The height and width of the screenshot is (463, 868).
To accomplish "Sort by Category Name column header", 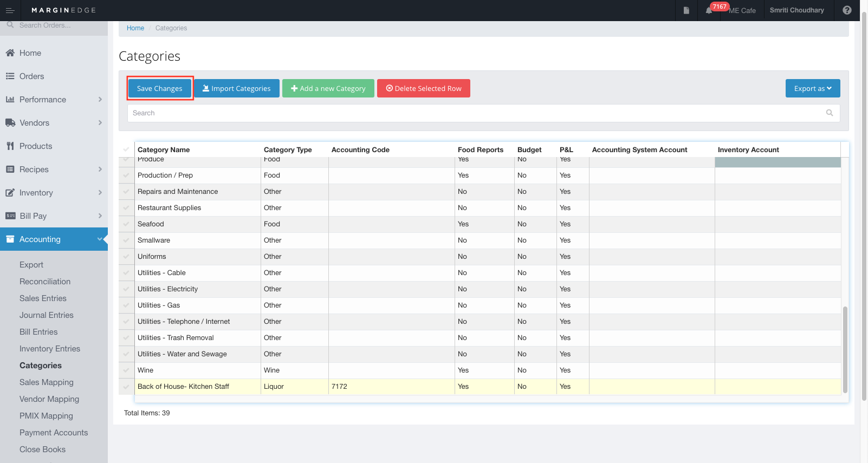I will [x=164, y=150].
